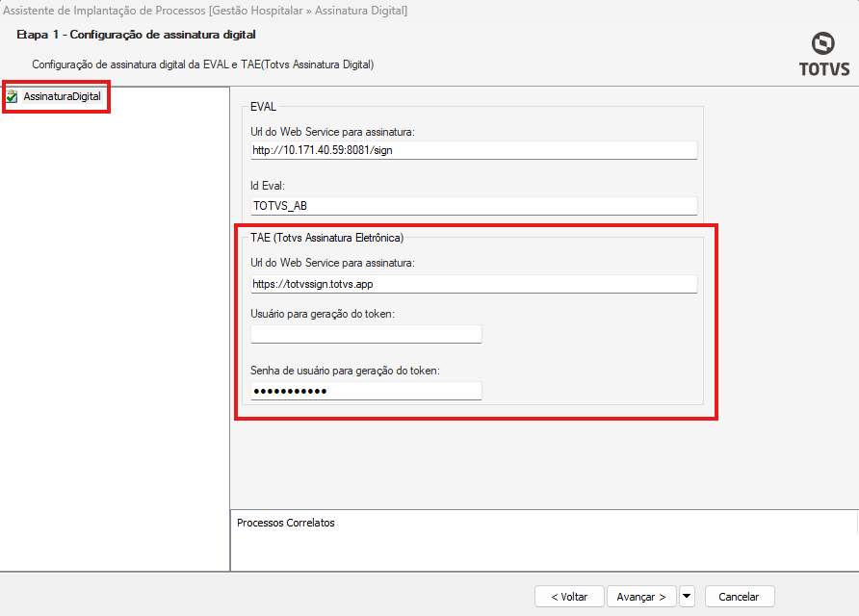Screen dimensions: 859x616
Task: Focus the token user password field
Action: [x=366, y=391]
